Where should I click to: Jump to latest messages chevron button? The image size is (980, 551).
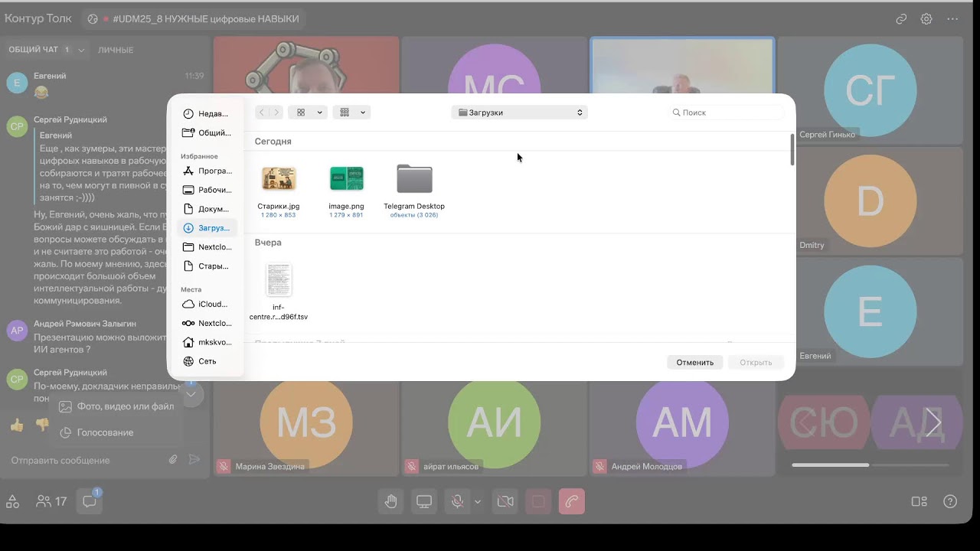coord(192,395)
